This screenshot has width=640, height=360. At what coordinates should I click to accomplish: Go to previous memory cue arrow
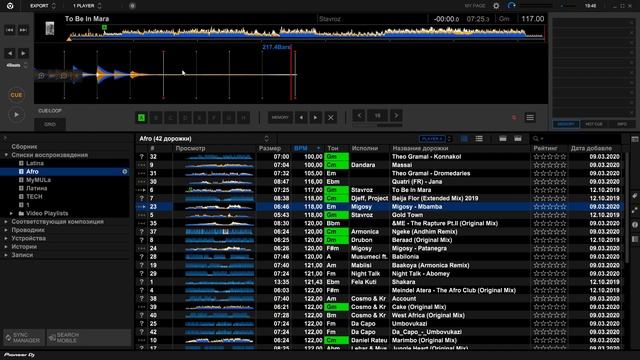click(301, 118)
